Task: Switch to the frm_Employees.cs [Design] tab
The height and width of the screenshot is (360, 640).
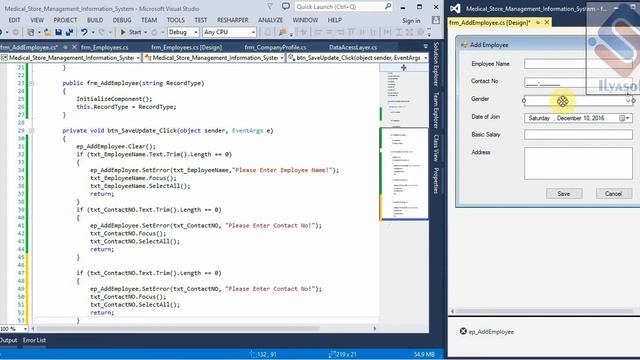Action: 187,47
